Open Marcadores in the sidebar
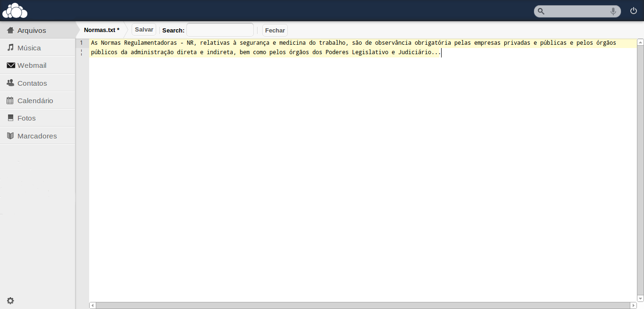The width and height of the screenshot is (644, 309). tap(38, 136)
